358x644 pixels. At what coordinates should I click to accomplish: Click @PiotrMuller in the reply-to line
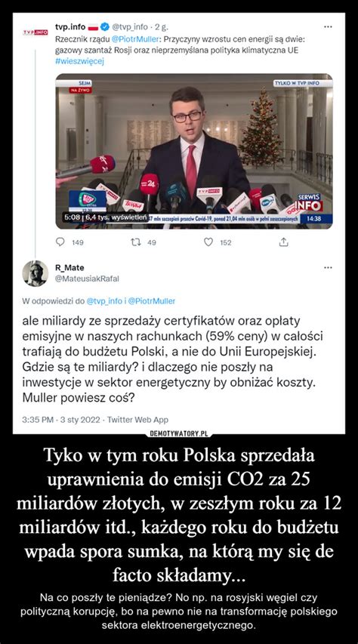(152, 300)
